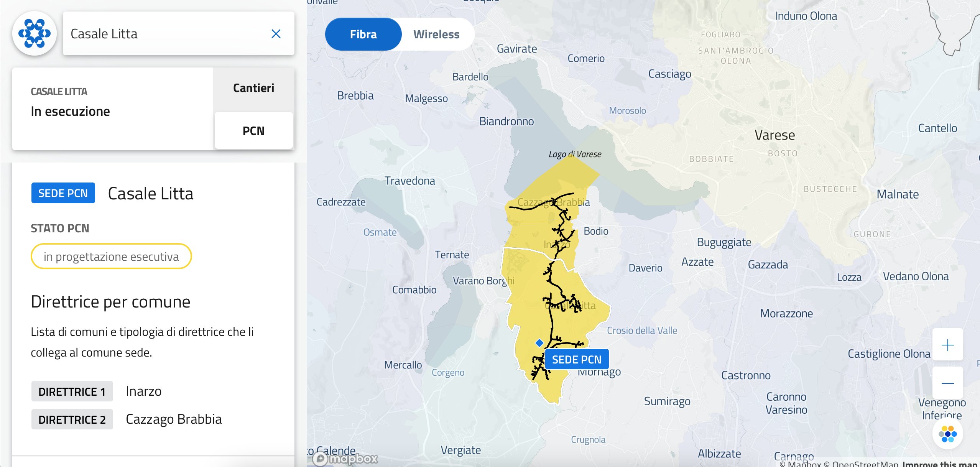Open the Cantieri tab

pos(253,88)
